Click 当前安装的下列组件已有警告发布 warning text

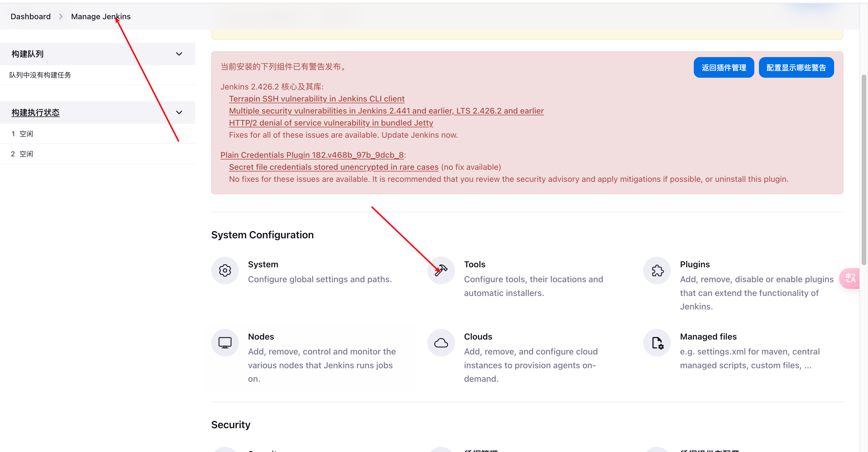point(284,67)
